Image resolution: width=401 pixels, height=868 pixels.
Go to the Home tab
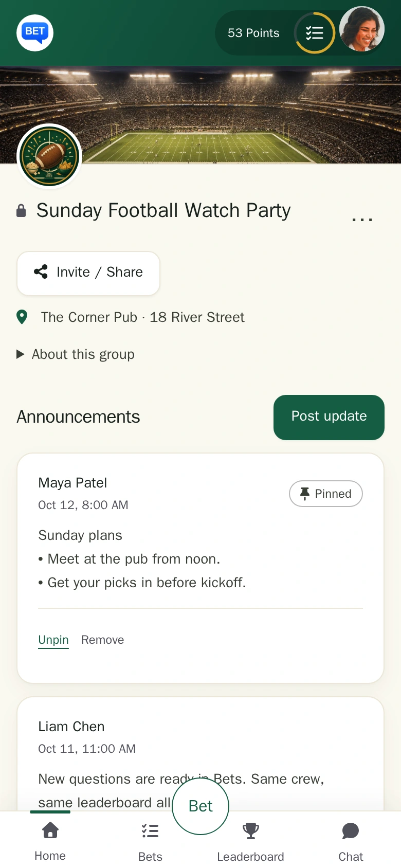tap(50, 840)
